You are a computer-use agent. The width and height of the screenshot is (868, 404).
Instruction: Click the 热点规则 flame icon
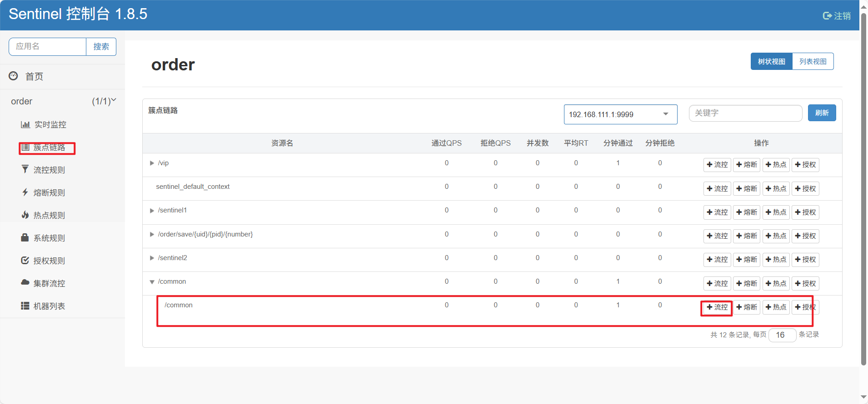tap(25, 215)
